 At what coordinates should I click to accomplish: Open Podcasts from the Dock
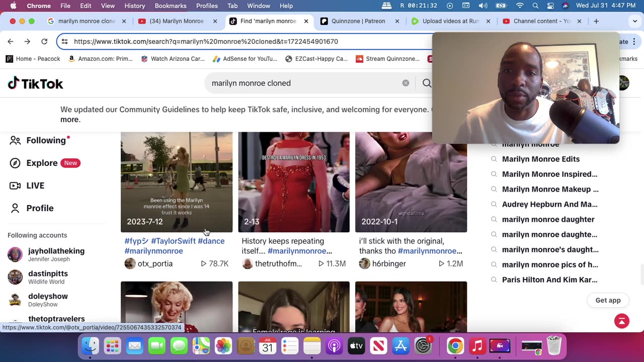334,346
